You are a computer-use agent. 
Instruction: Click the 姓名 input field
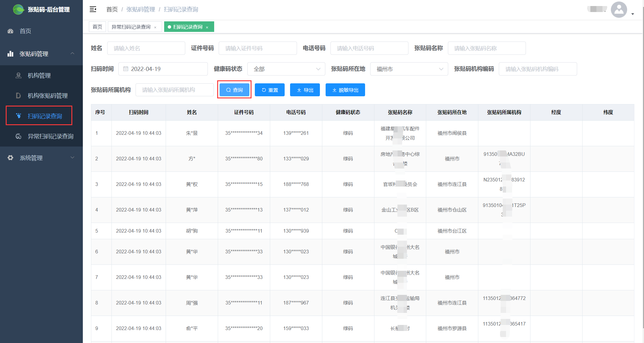point(146,48)
